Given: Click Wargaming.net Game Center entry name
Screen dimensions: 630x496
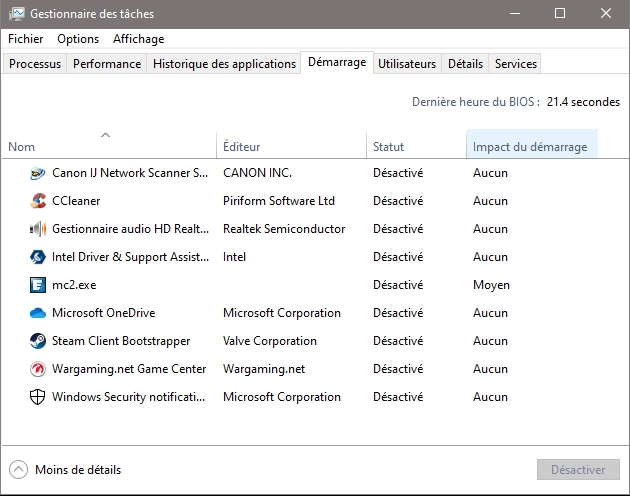Looking at the screenshot, I should click(129, 369).
